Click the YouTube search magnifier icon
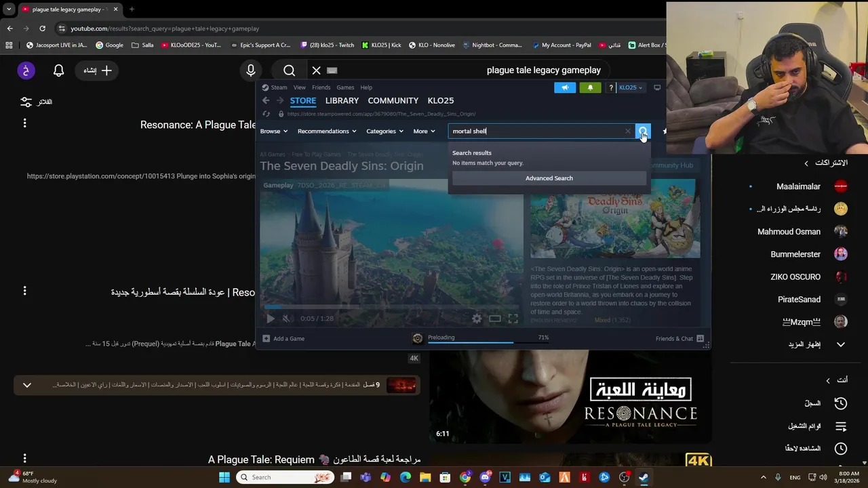868x488 pixels. (290, 70)
